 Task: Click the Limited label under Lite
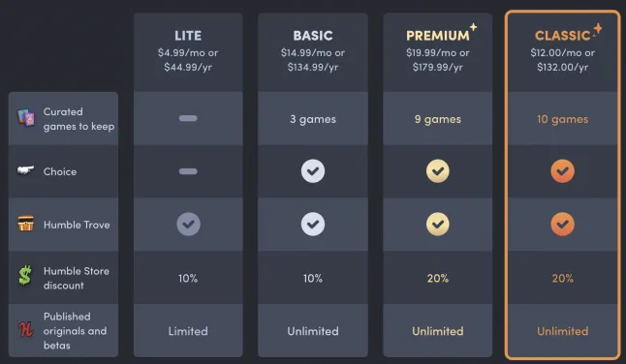coord(188,331)
